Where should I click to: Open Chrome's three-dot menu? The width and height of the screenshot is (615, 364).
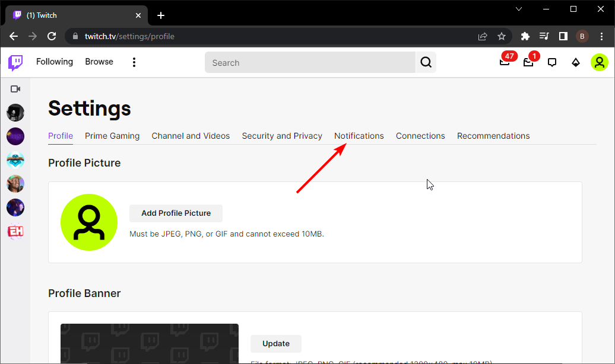coord(602,36)
